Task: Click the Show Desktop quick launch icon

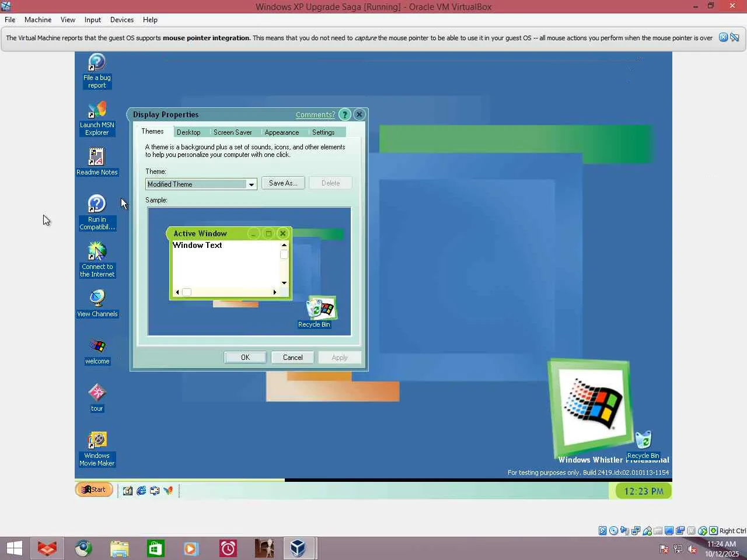Action: tap(128, 491)
